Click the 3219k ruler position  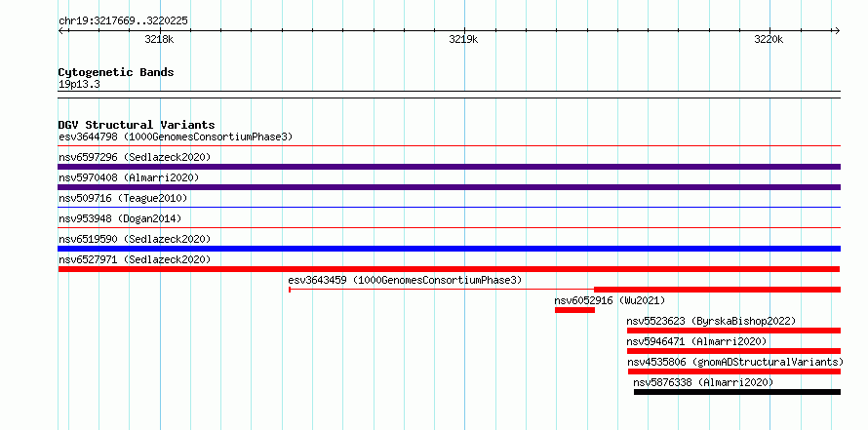[464, 39]
